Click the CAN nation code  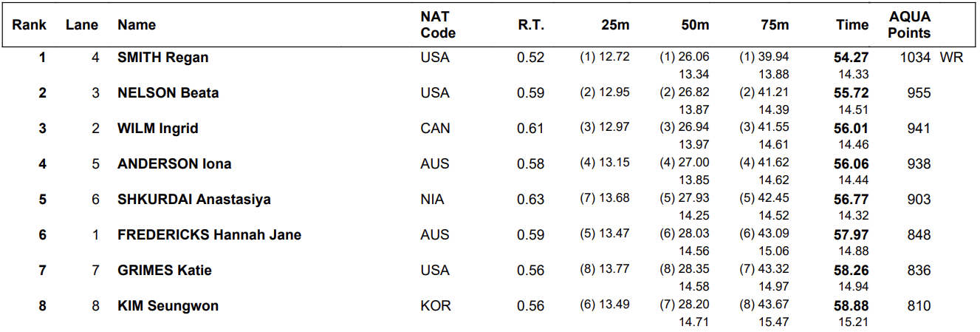point(435,128)
